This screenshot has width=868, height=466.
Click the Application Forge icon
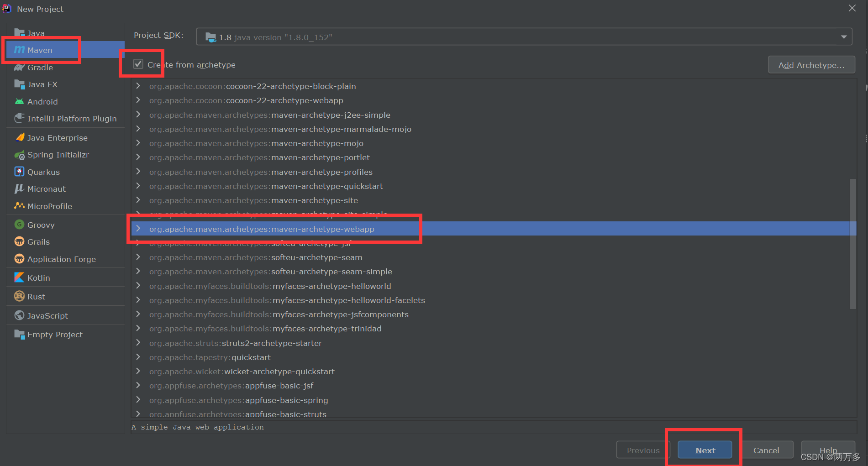(19, 259)
